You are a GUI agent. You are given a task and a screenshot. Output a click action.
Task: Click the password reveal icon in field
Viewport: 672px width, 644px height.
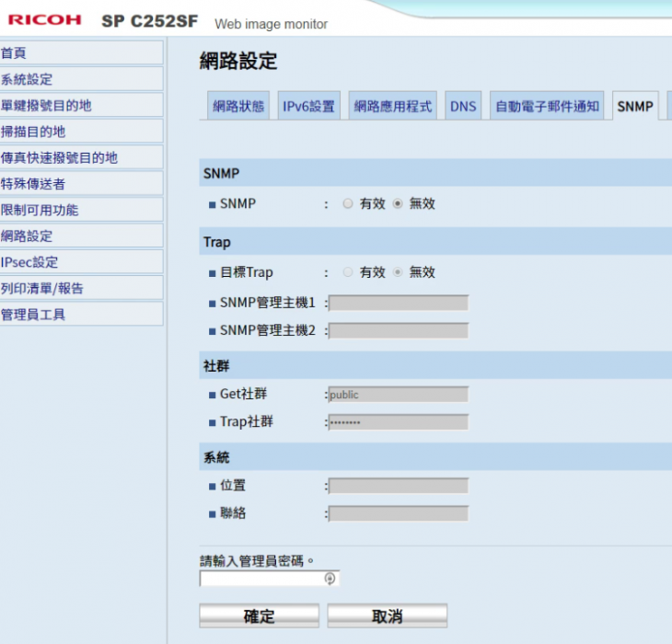click(x=330, y=579)
